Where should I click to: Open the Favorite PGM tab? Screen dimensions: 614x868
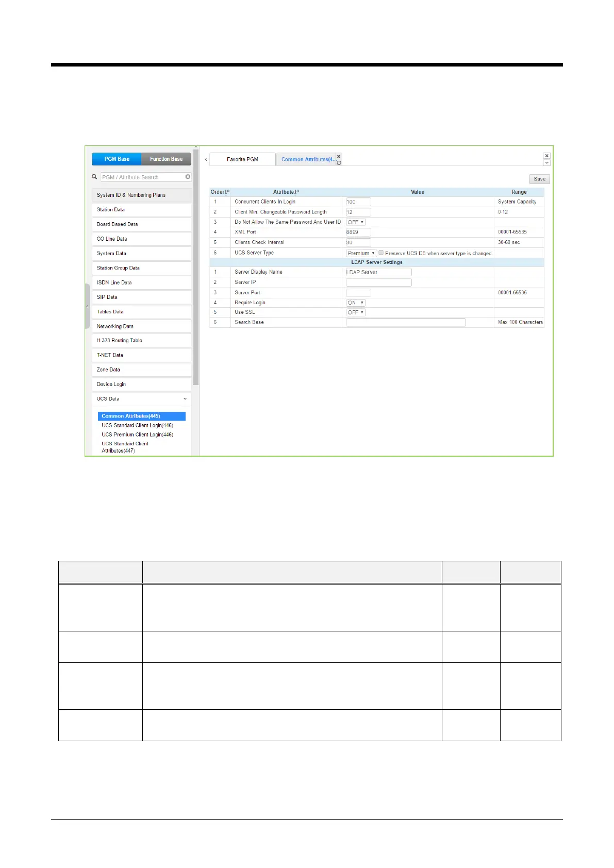(242, 159)
